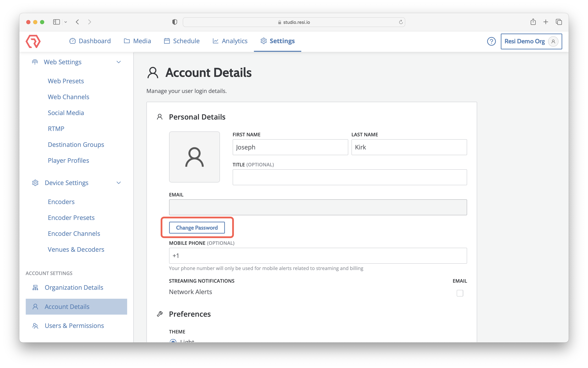This screenshot has width=588, height=368.
Task: Select the Settings tab
Action: pyautogui.click(x=278, y=41)
